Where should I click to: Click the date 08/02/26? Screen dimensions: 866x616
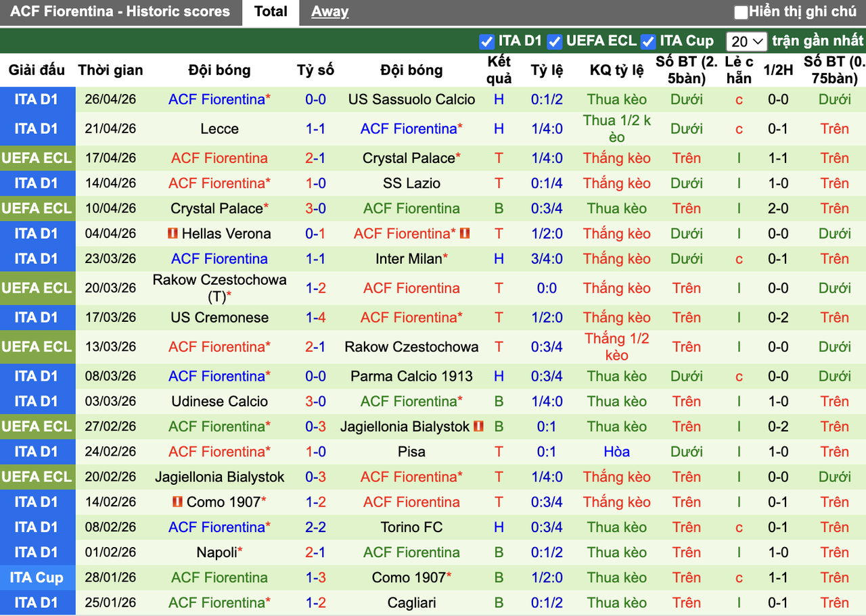(110, 527)
